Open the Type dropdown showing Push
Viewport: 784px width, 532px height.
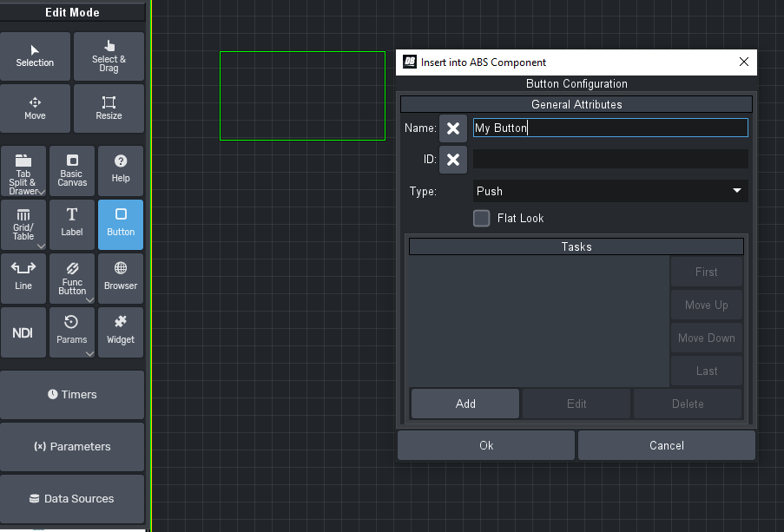point(610,191)
